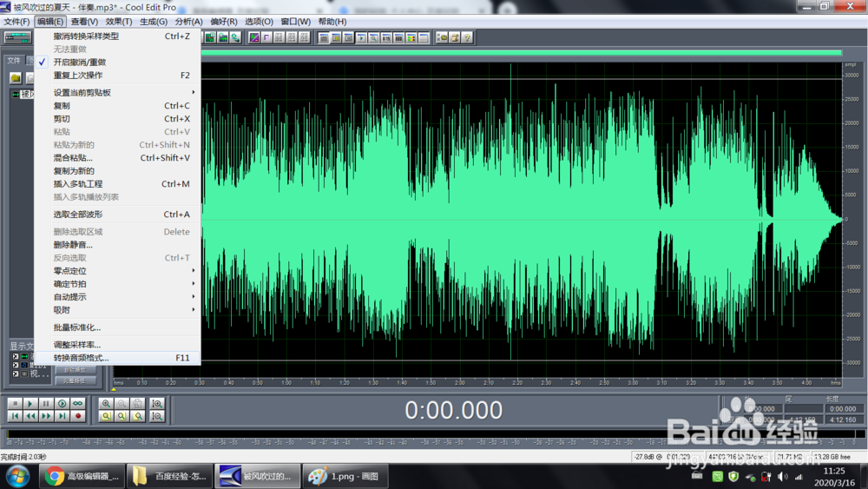Click the Zoom to Selection magnifier icon
Viewport: 868px width, 489px height.
(x=106, y=416)
